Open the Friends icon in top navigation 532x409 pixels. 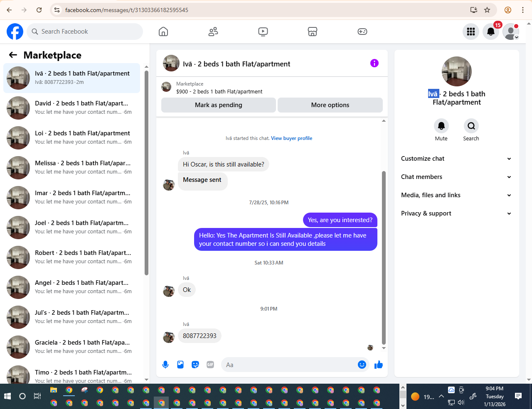[213, 32]
